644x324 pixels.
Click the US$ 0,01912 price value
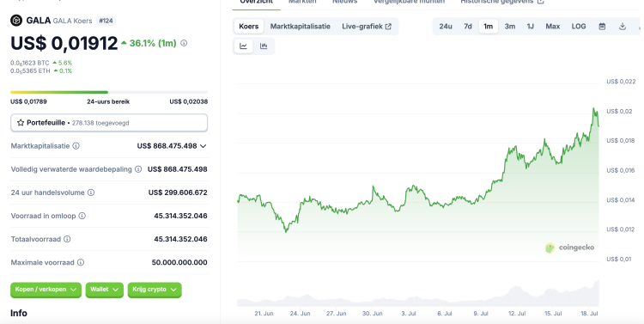(x=64, y=43)
